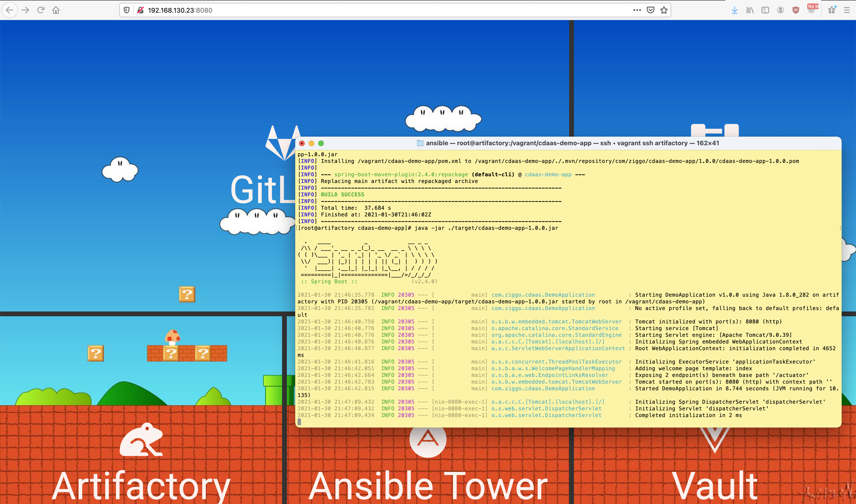Viewport: 856px width, 504px height.
Task: Click the Firefox security shield icon
Action: click(x=126, y=10)
